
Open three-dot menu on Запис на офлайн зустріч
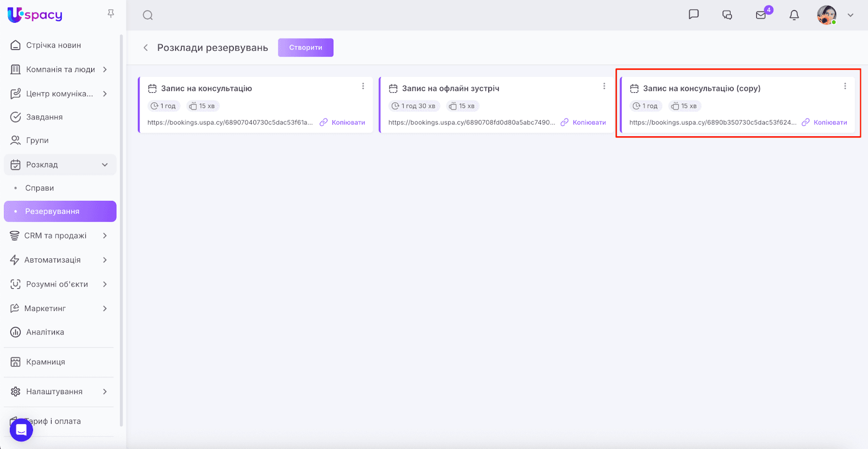click(x=604, y=86)
